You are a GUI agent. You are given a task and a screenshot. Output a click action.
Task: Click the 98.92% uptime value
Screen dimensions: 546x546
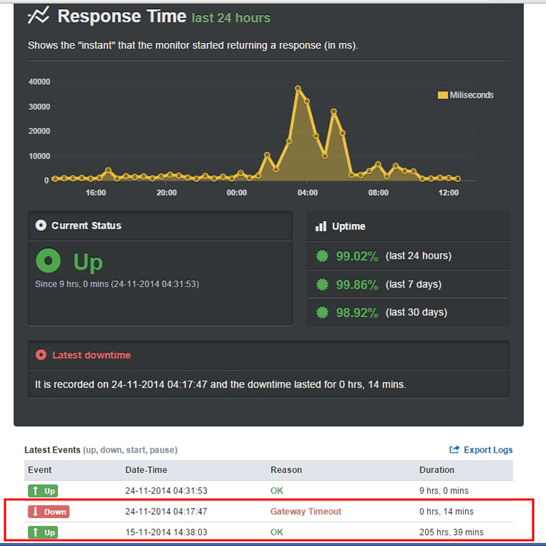click(357, 313)
